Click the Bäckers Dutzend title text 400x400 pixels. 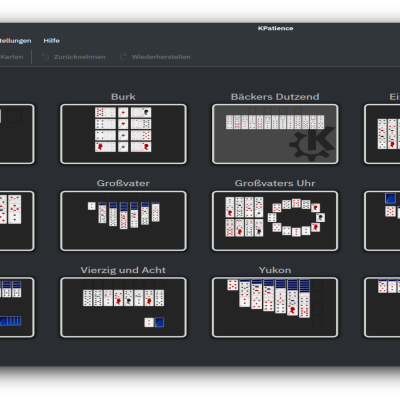point(275,97)
